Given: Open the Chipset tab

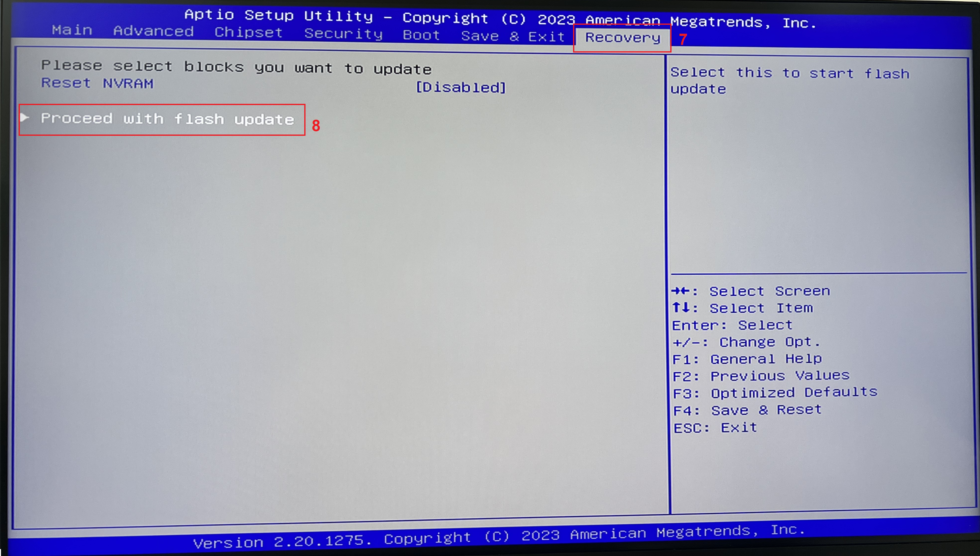Looking at the screenshot, I should coord(248,32).
